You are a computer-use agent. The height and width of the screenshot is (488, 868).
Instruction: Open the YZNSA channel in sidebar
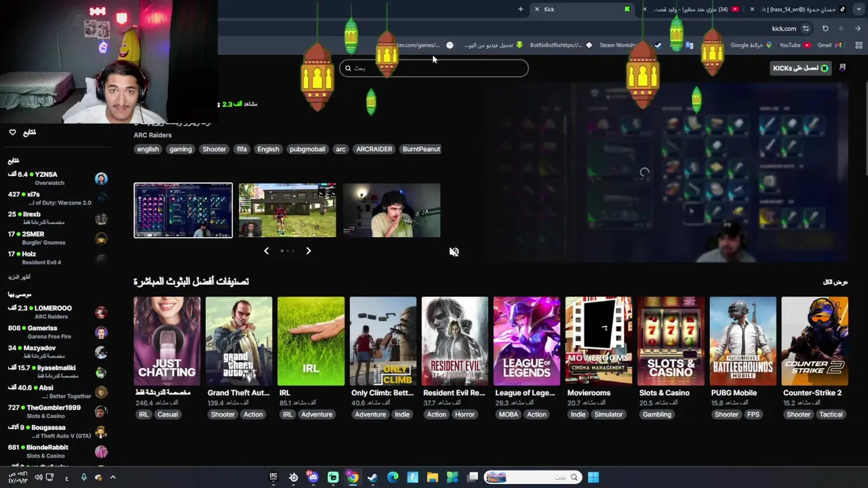(x=58, y=178)
